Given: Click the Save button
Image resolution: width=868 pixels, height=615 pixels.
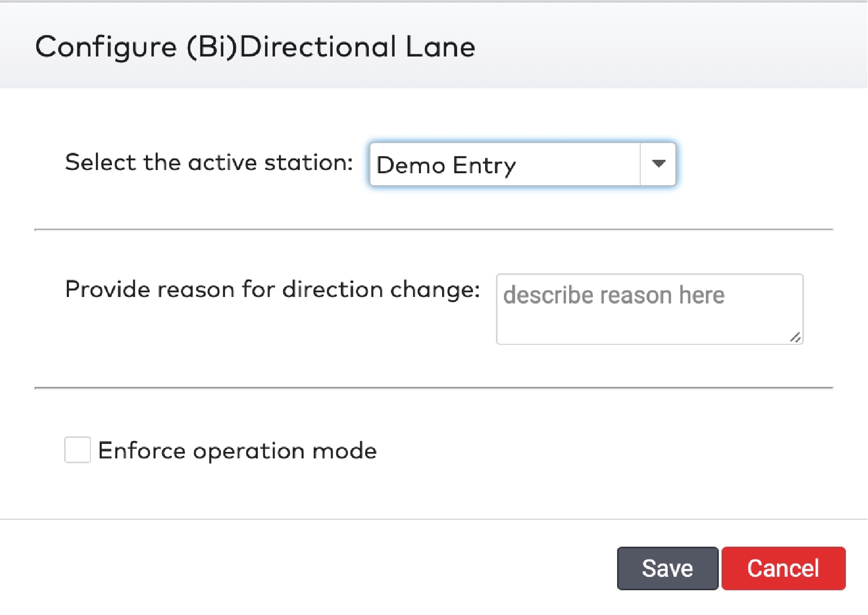Looking at the screenshot, I should [x=667, y=568].
